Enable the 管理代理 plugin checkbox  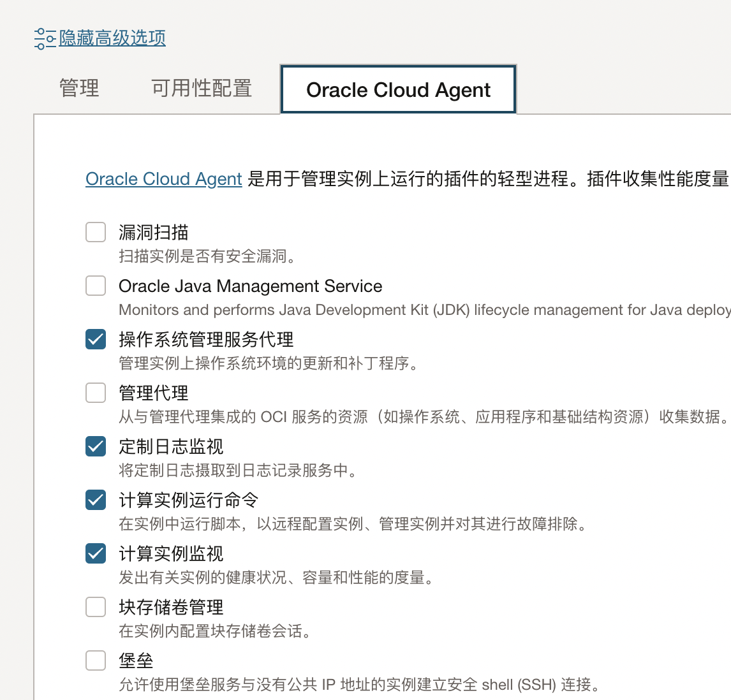[x=96, y=393]
